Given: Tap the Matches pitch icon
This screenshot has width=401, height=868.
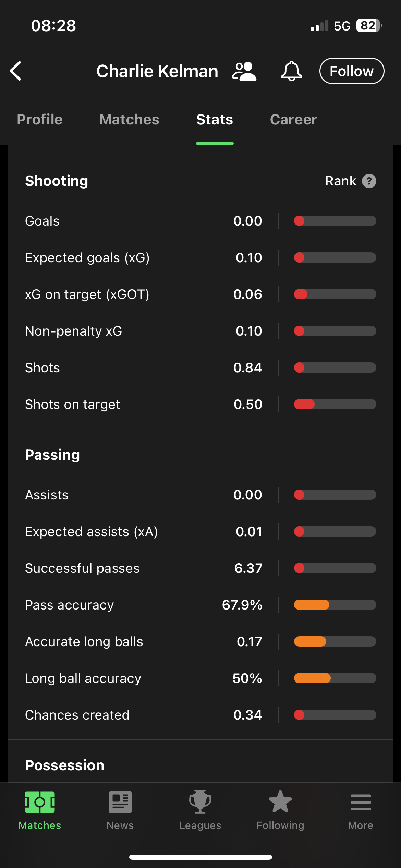Looking at the screenshot, I should [x=40, y=802].
